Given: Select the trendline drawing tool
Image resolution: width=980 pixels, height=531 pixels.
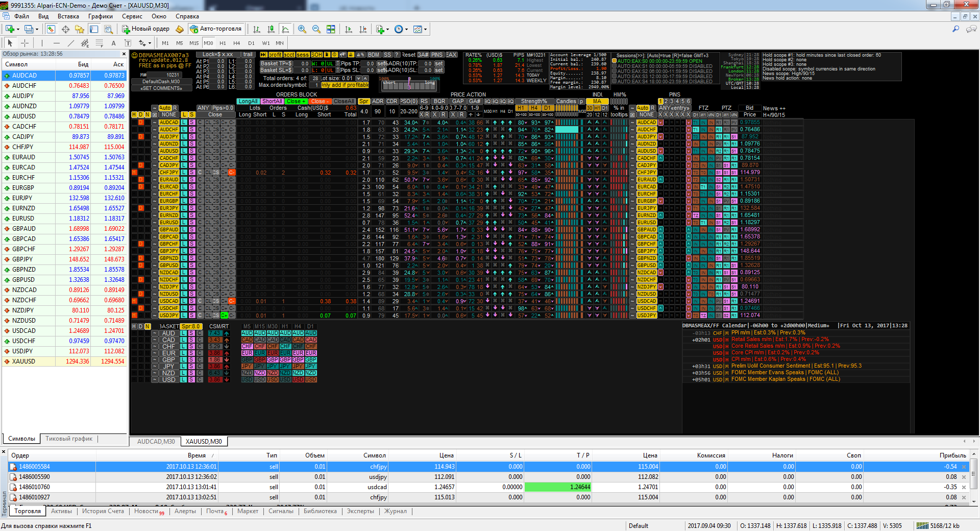Looking at the screenshot, I should (x=70, y=43).
